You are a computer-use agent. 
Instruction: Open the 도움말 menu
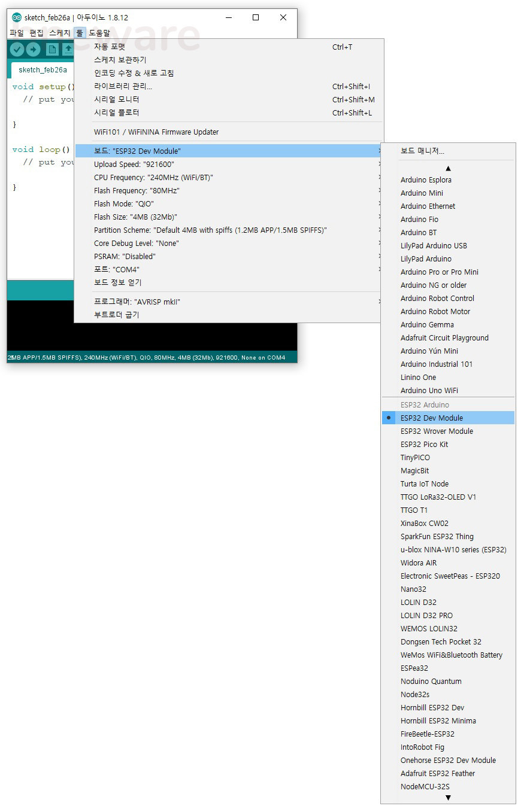click(x=99, y=33)
